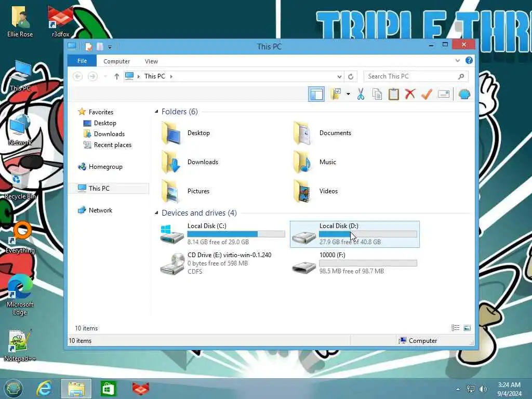Click the Local Disk (C:) usage bar

pos(236,234)
